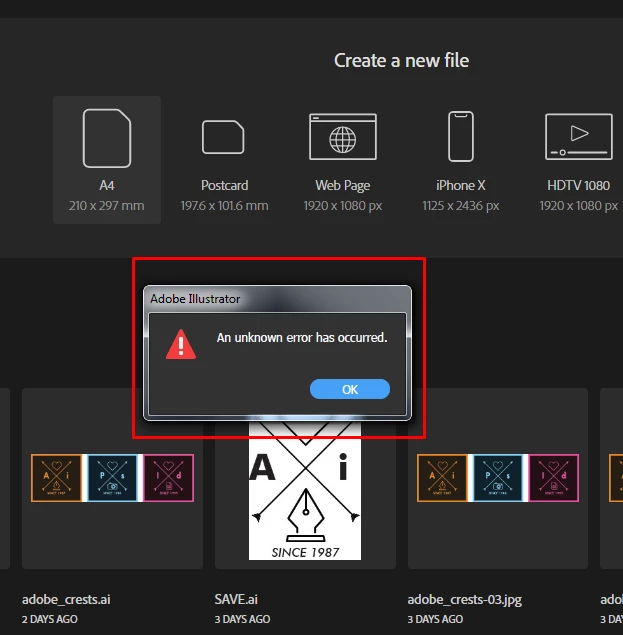This screenshot has width=623, height=635.
Task: Click '2 DAYS AGO' under adobe_crests.ai
Action: (x=50, y=619)
